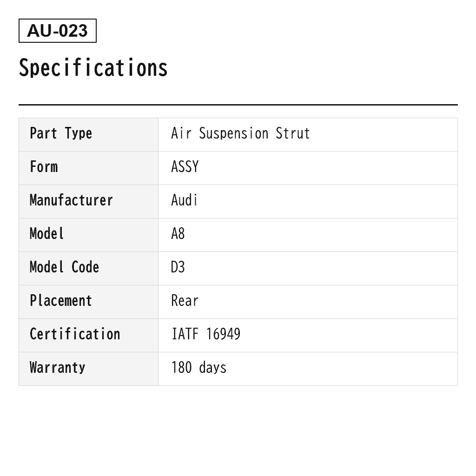Click the horizontal divider under Specifications
Screen dimensions: 476x476
(x=238, y=105)
